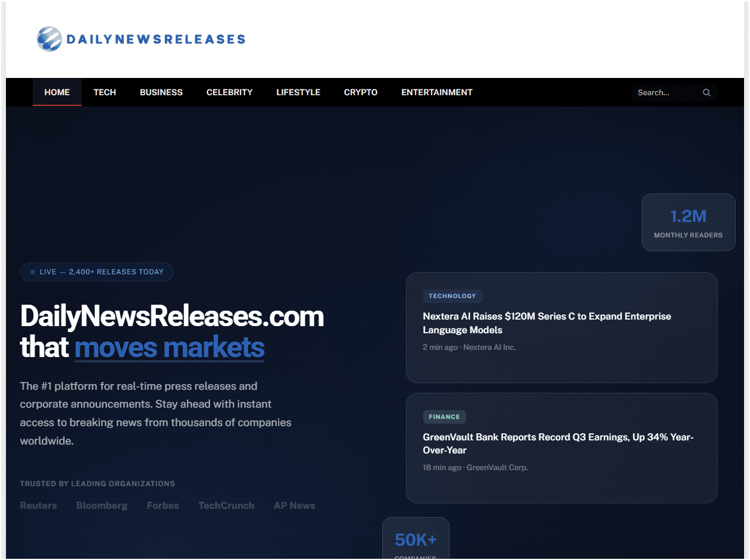Image resolution: width=750 pixels, height=560 pixels.
Task: Open the GreenVault Bank Q3 earnings headline
Action: pos(558,443)
